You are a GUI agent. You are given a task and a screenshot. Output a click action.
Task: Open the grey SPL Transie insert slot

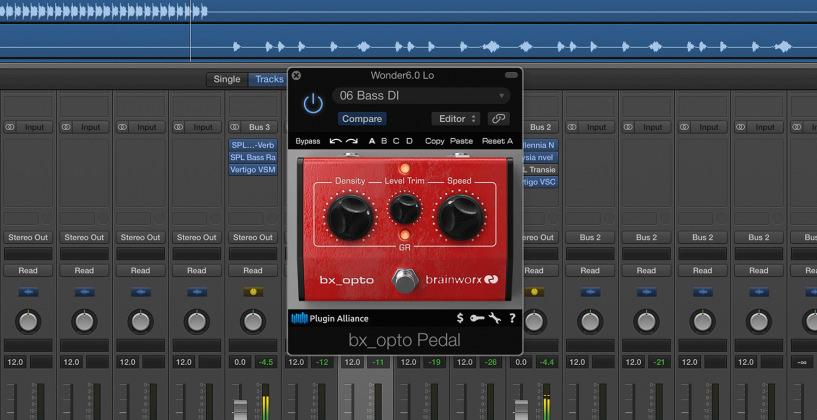[540, 169]
